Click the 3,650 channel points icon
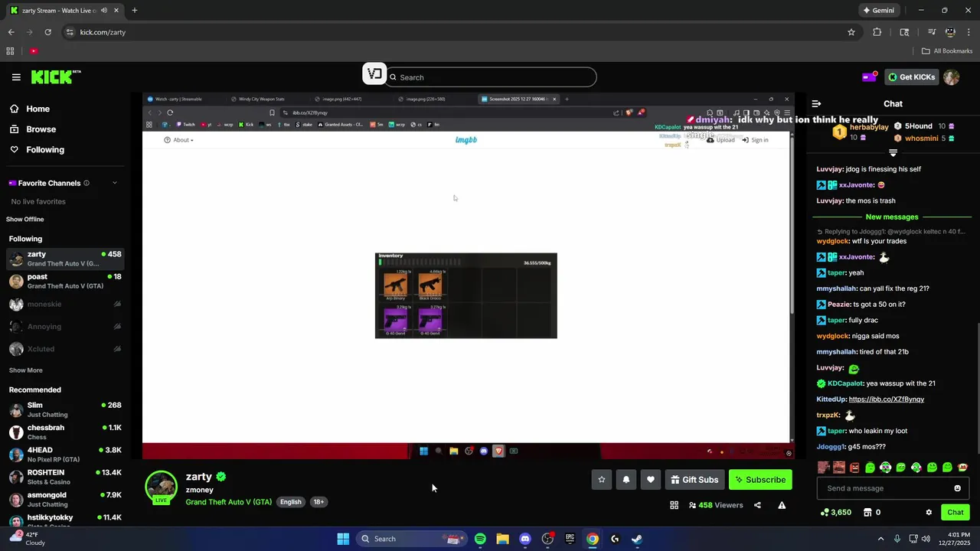The height and width of the screenshot is (551, 980). [825, 513]
